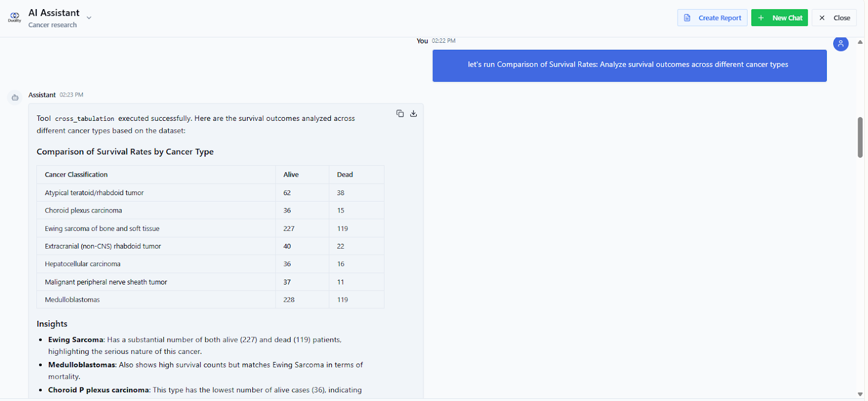Screen dimensions: 868x401
Task: Click the scrollbar up arrow
Action: (x=860, y=42)
